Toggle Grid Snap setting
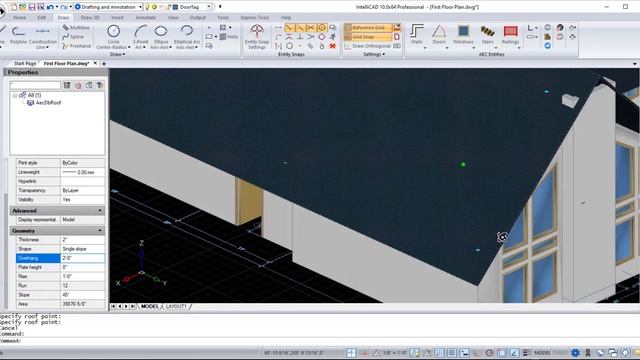Image resolution: width=640 pixels, height=360 pixels. (368, 37)
